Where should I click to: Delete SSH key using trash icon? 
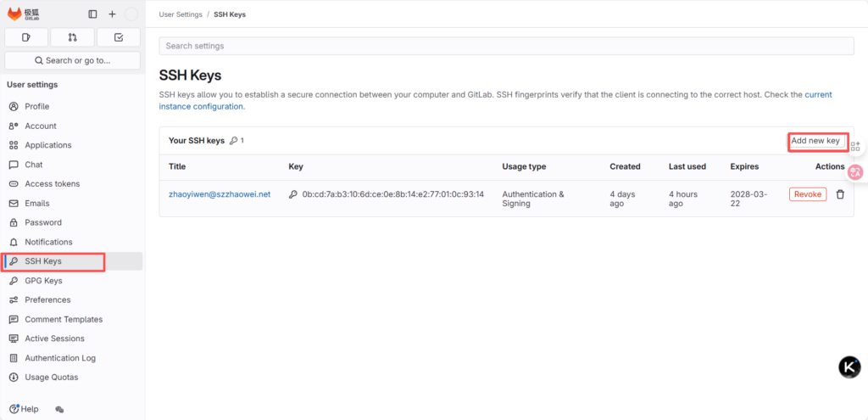(840, 194)
